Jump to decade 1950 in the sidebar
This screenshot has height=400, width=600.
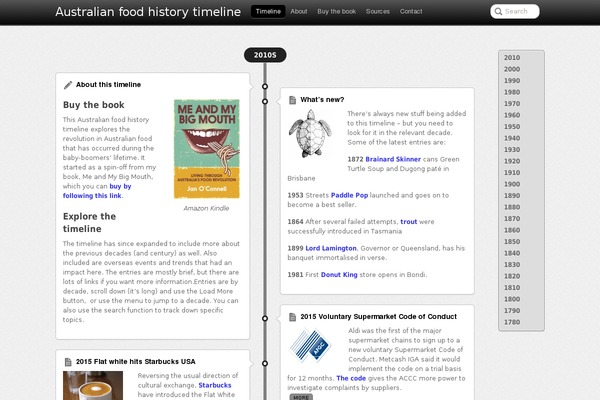click(x=512, y=127)
